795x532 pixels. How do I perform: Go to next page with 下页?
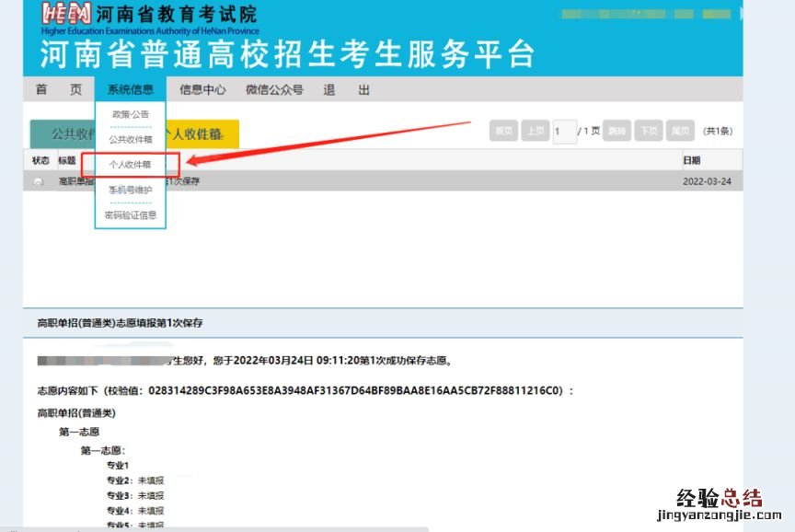(x=649, y=131)
